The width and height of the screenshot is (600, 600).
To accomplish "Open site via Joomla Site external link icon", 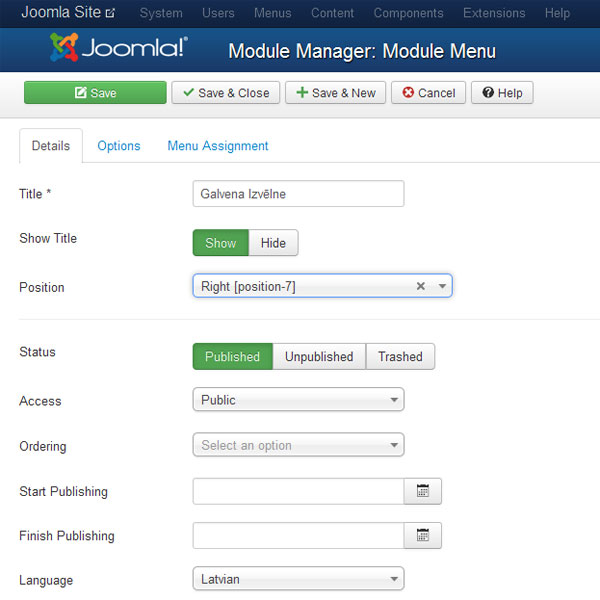I will coord(110,13).
